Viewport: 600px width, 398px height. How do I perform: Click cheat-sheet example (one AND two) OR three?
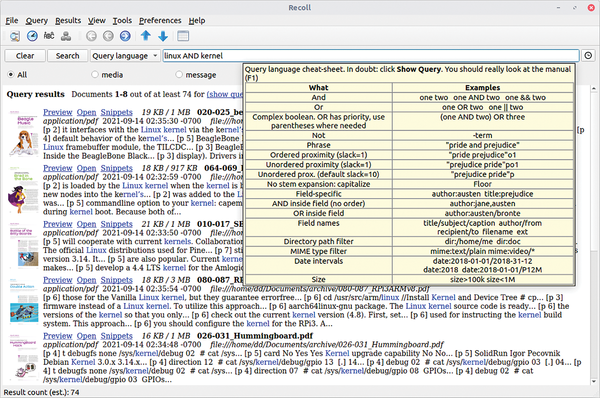coord(482,117)
